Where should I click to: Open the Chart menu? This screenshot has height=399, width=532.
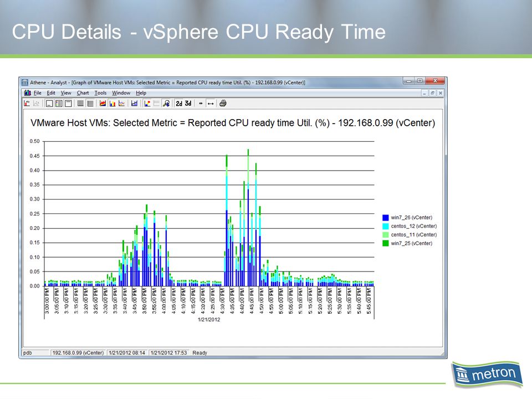(83, 93)
